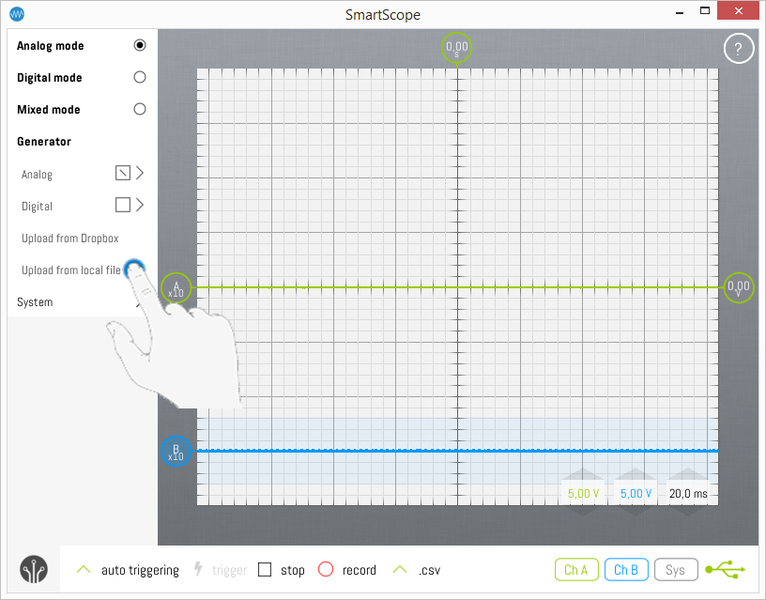The image size is (766, 600).
Task: Open Upload from Dropbox menu item
Action: [x=70, y=238]
